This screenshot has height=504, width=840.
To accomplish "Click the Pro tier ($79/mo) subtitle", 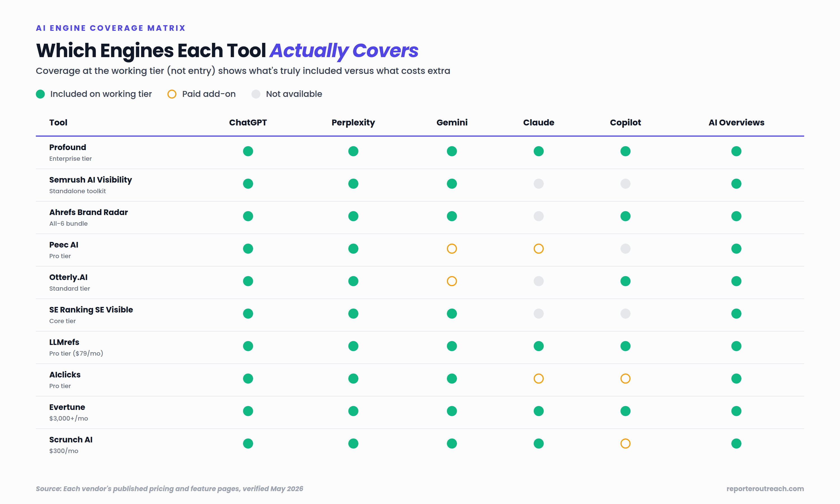I will coord(76,354).
